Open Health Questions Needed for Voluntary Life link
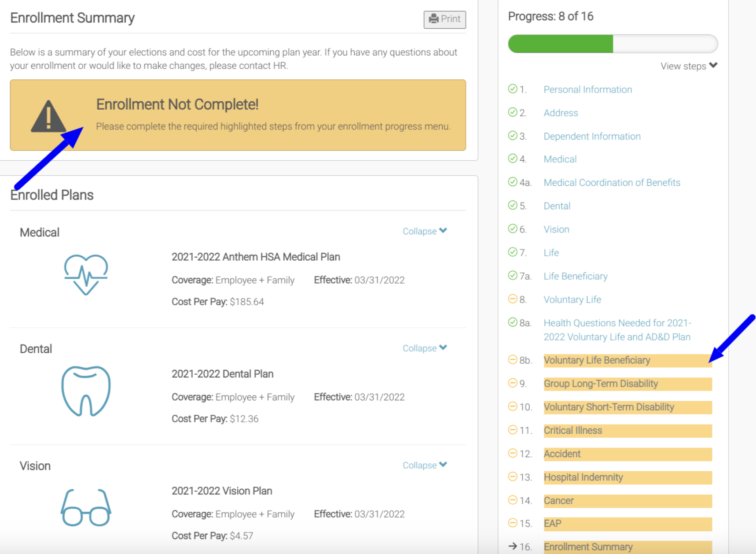Screen dimensions: 756x554 click(617, 330)
